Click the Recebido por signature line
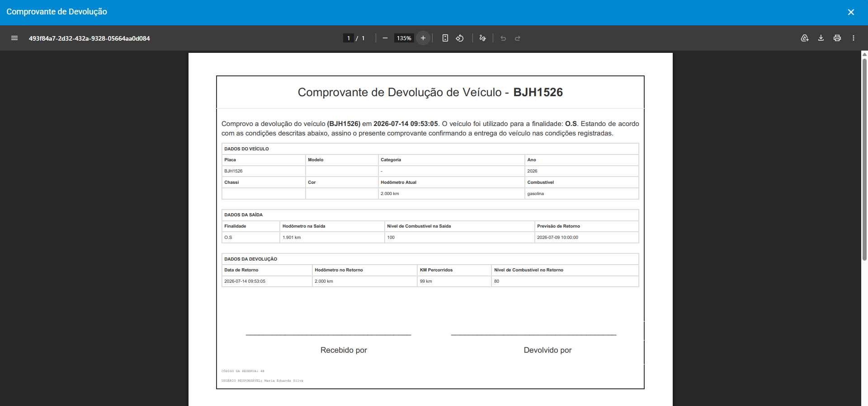 [328, 335]
